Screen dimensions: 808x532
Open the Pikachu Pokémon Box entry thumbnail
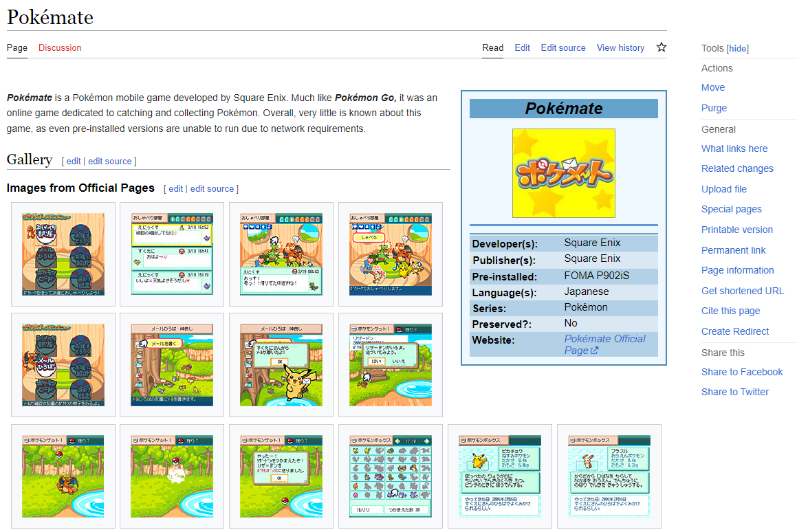[499, 476]
